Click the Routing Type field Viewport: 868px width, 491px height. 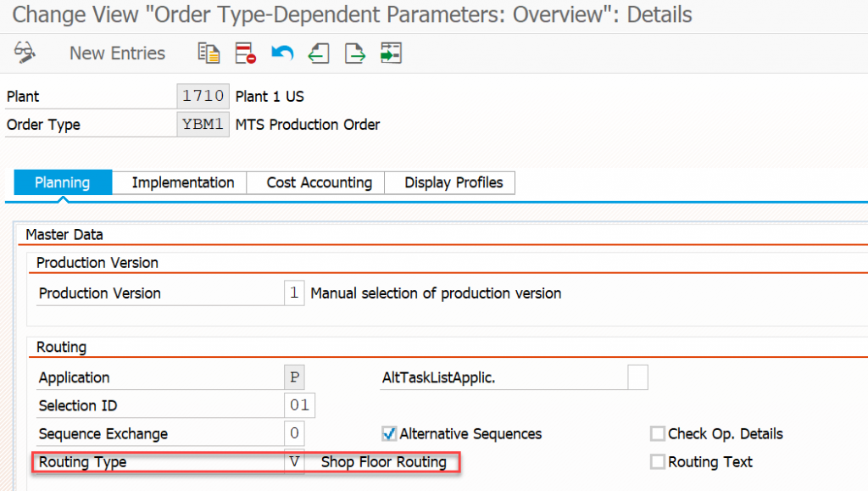point(294,461)
